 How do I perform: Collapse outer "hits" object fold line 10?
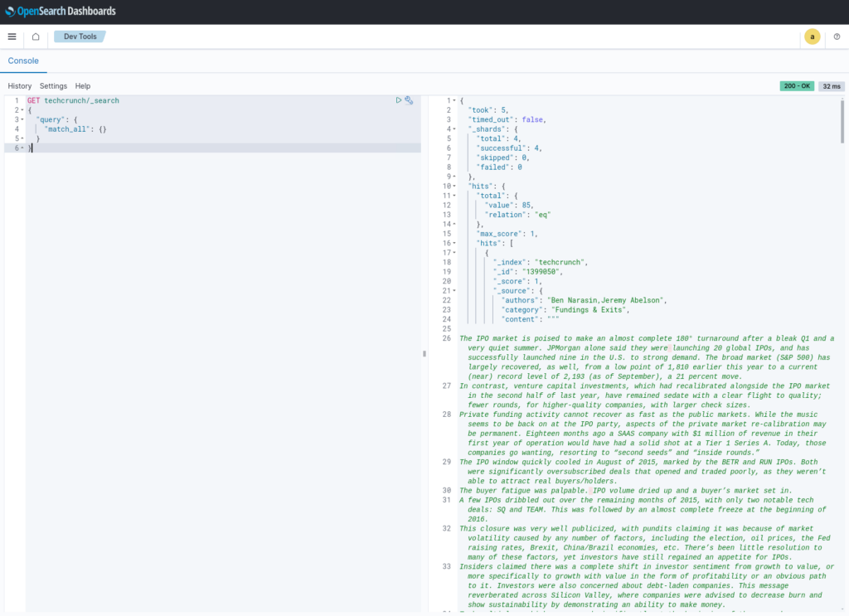click(454, 187)
